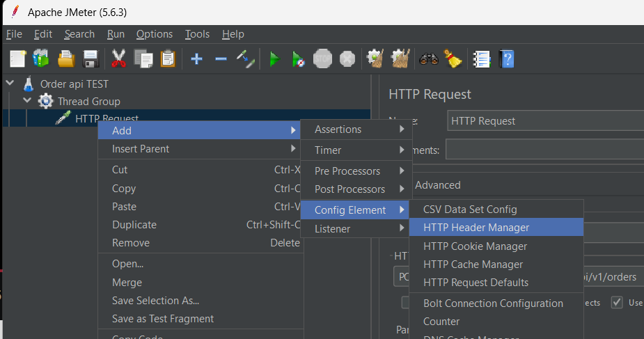The height and width of the screenshot is (339, 644).
Task: Click the Clear icon with single broom
Action: click(x=375, y=58)
